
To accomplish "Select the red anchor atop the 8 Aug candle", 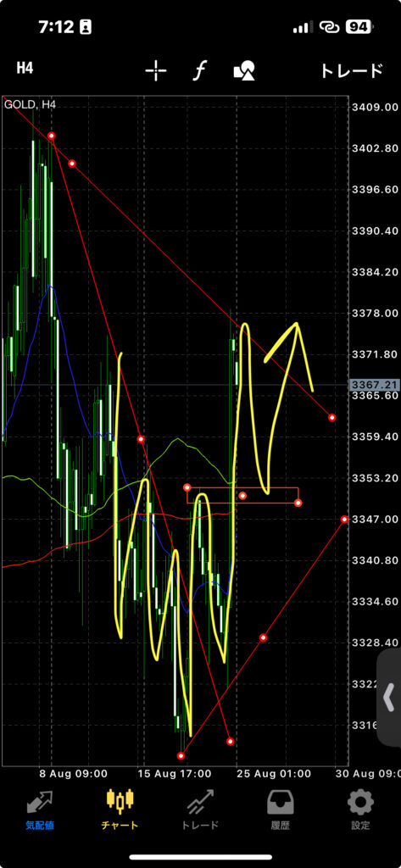I will (x=52, y=136).
